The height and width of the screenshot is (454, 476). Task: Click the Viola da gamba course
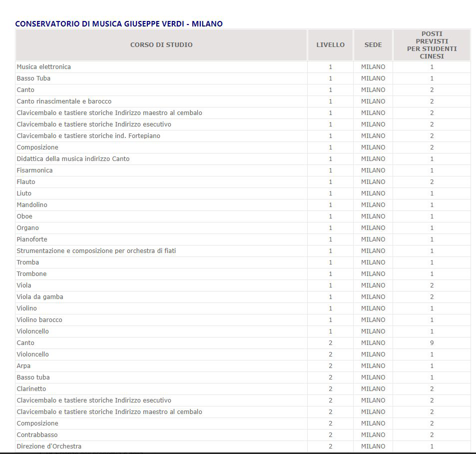pos(40,297)
